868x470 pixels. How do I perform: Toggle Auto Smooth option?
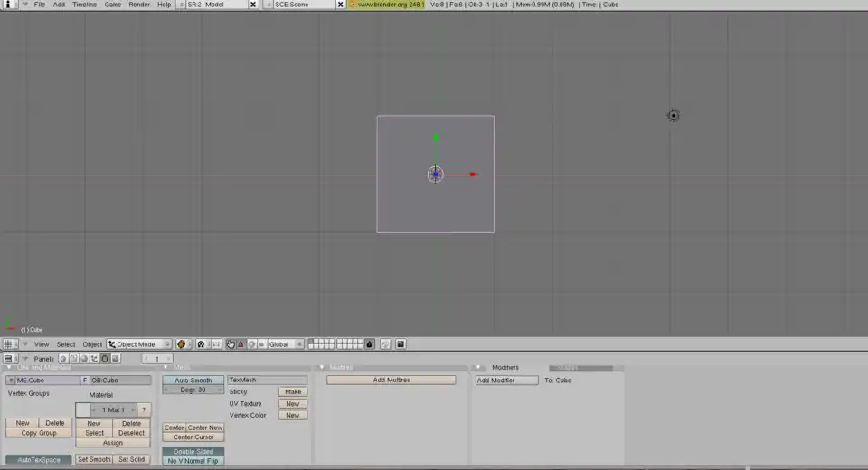[x=193, y=381]
